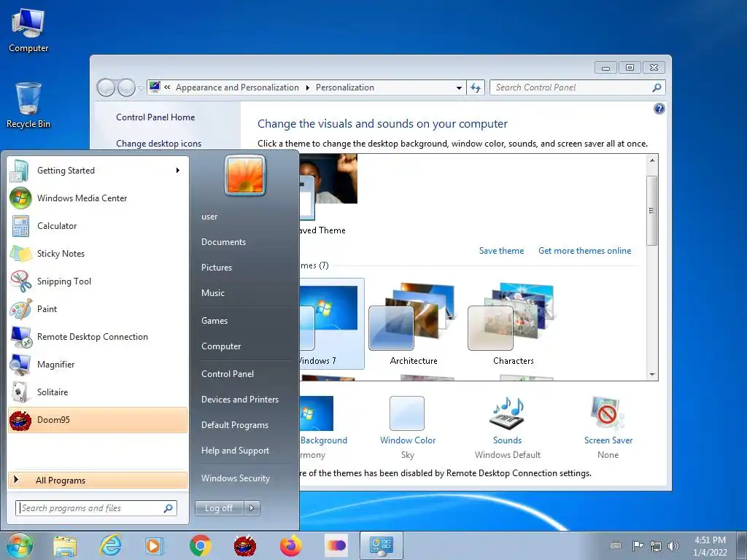Refresh the Control Panel address bar
Screen dimensions: 747x560
click(476, 87)
